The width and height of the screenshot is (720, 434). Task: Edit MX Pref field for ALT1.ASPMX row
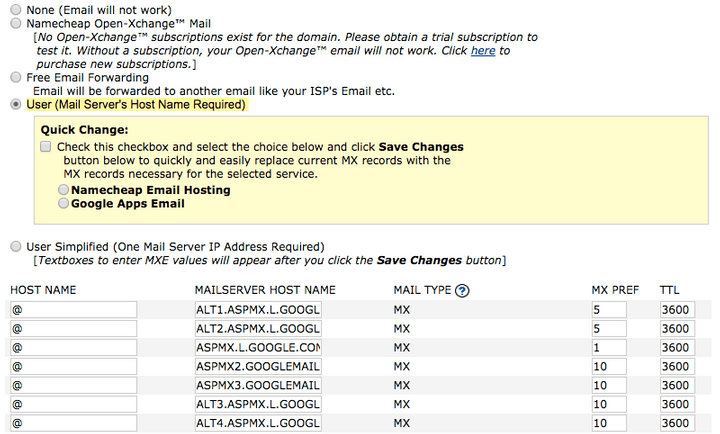click(609, 310)
